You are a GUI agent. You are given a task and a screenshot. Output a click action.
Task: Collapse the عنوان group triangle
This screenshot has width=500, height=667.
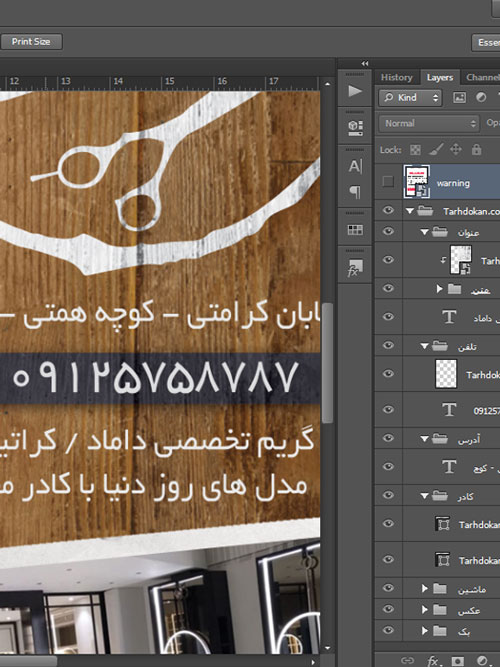coord(424,232)
